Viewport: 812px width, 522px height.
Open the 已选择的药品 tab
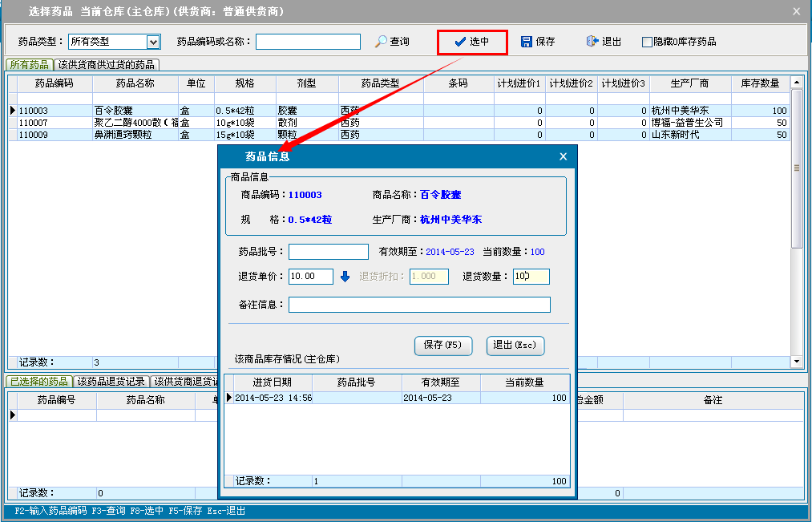38,381
